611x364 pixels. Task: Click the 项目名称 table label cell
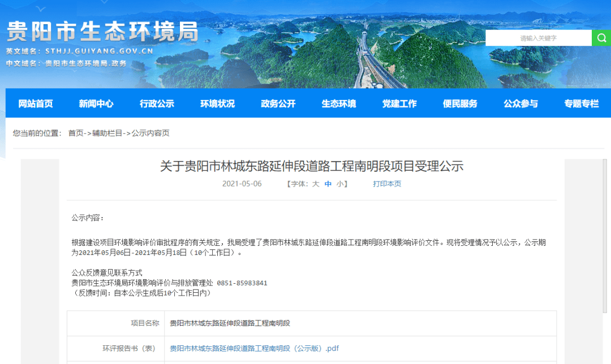(x=116, y=323)
